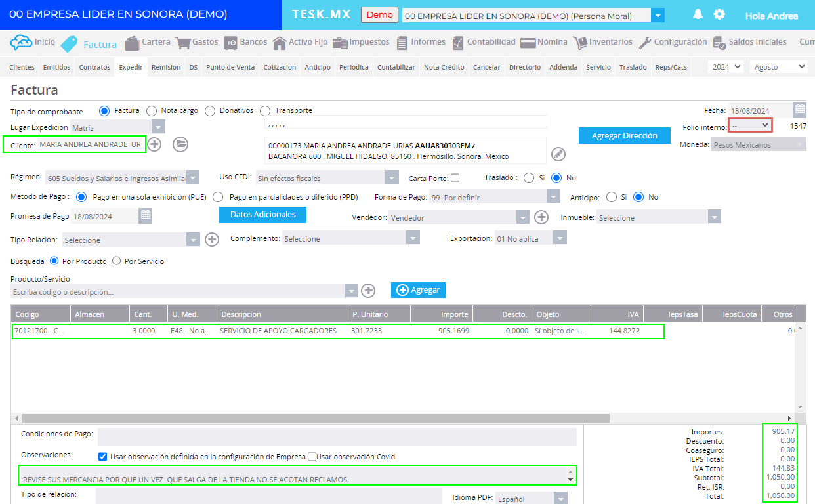Edit client address with pencil icon
Image resolution: width=815 pixels, height=504 pixels.
click(x=558, y=154)
